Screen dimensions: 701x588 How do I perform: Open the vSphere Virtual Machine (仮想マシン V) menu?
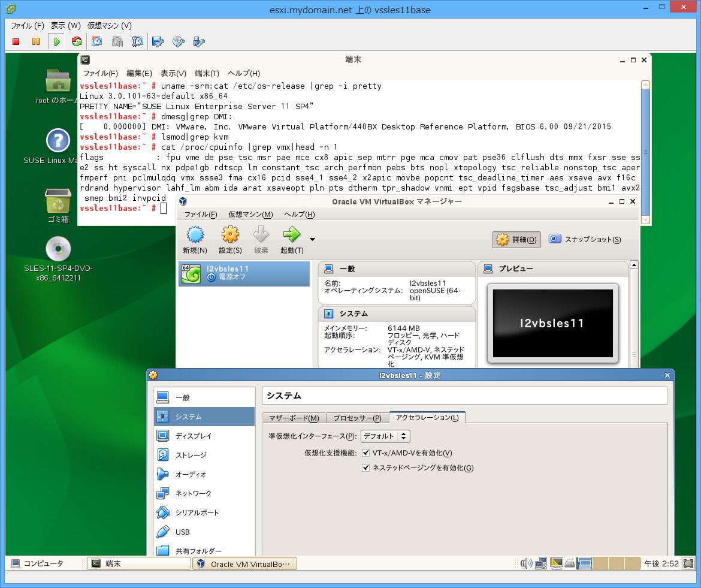(110, 26)
